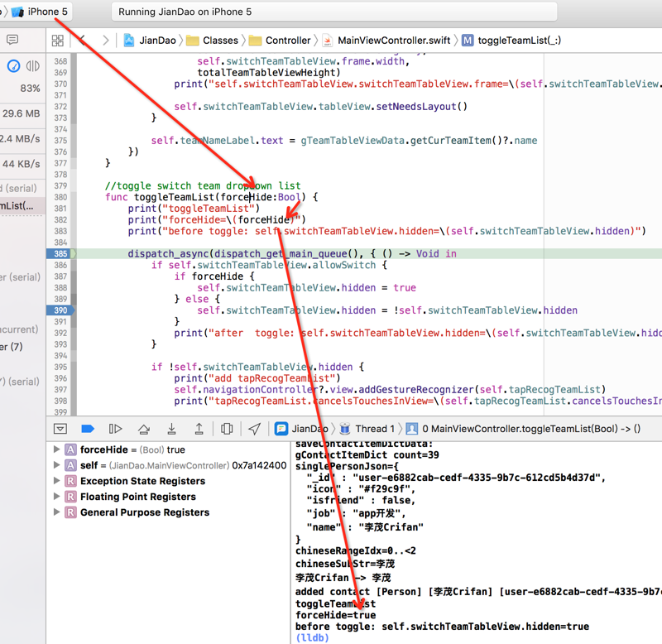Expand Floating Point Registers

(x=56, y=497)
